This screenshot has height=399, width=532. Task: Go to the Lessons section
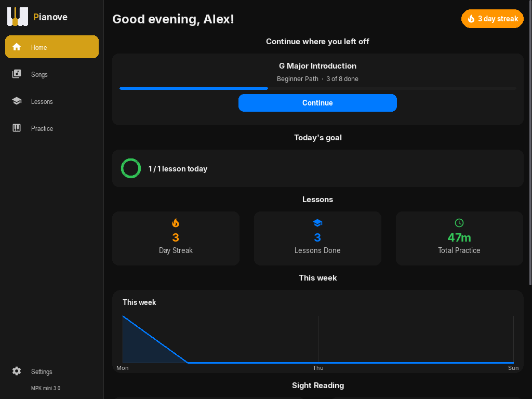click(52, 101)
